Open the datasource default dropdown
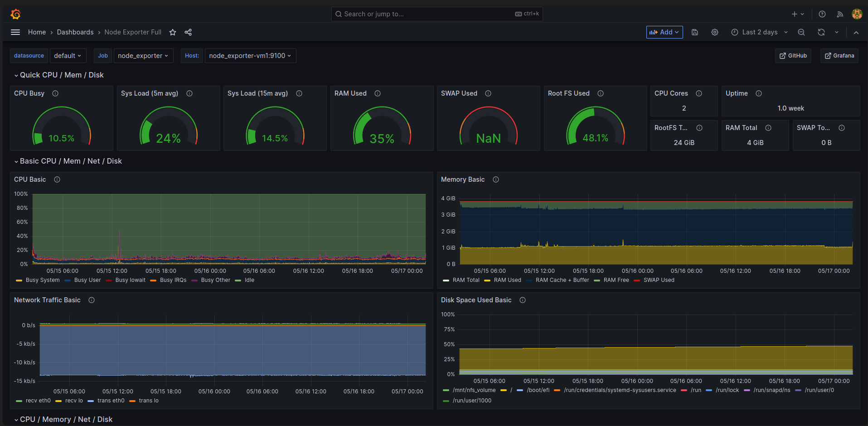The width and height of the screenshot is (868, 426). pyautogui.click(x=68, y=56)
